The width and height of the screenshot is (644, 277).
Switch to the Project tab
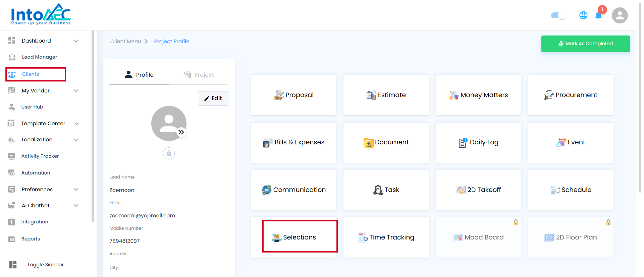pyautogui.click(x=199, y=75)
